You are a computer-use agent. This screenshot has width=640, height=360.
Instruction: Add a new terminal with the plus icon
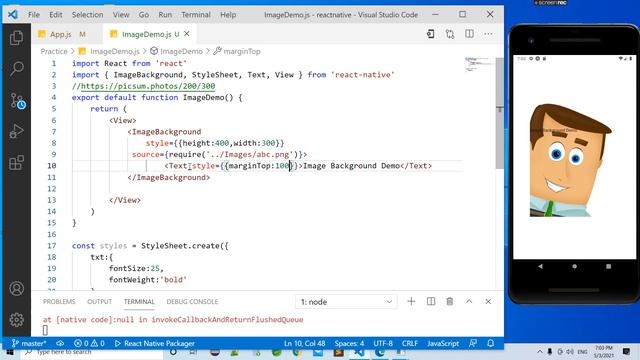pos(411,301)
